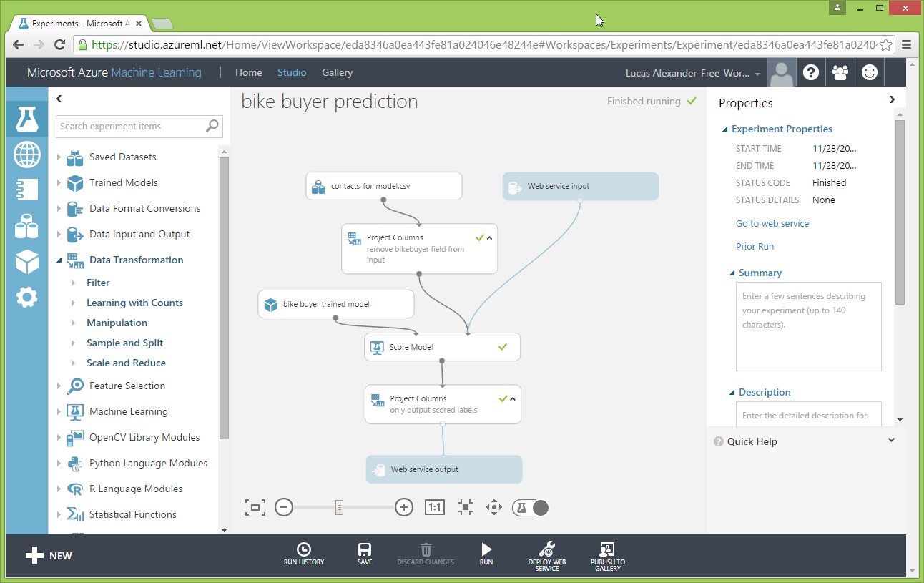924x583 pixels.
Task: Run the experiment with Run icon
Action: click(486, 554)
